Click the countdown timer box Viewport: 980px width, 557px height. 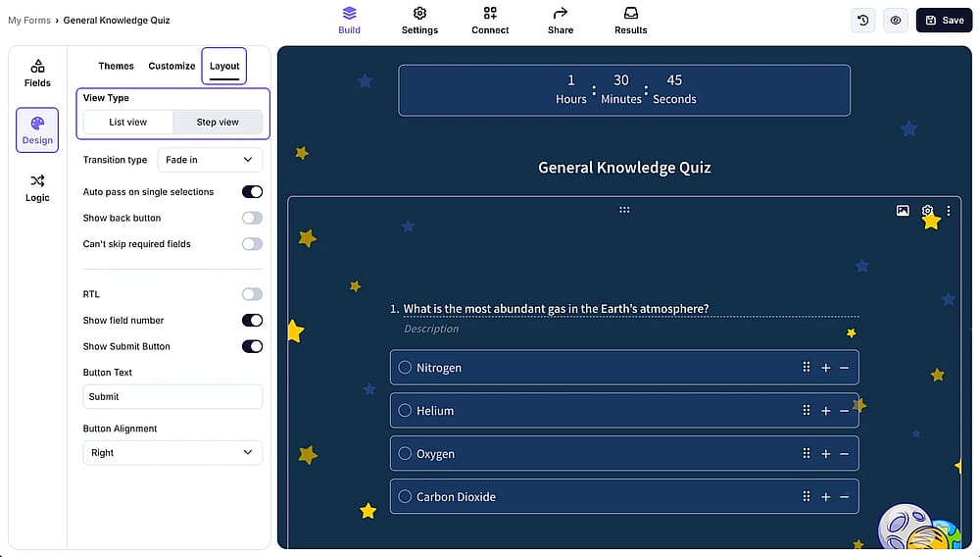623,90
